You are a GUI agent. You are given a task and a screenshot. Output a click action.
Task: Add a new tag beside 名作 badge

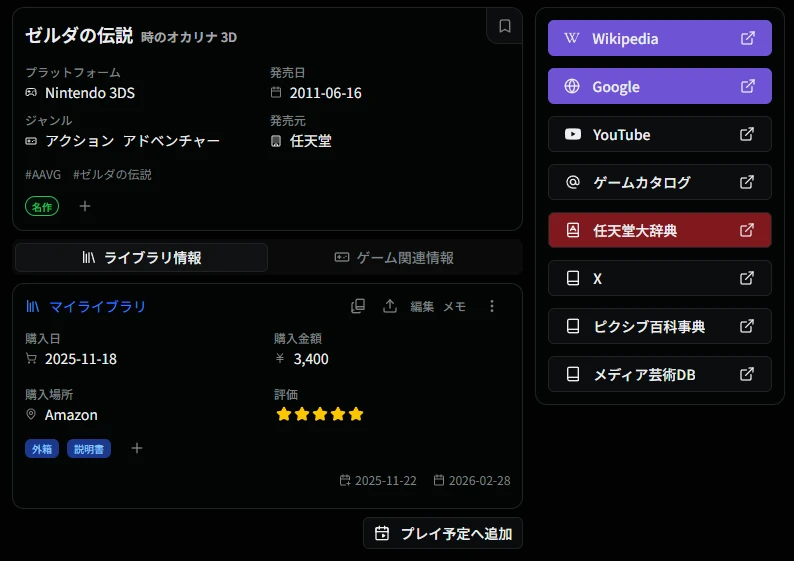(x=85, y=206)
